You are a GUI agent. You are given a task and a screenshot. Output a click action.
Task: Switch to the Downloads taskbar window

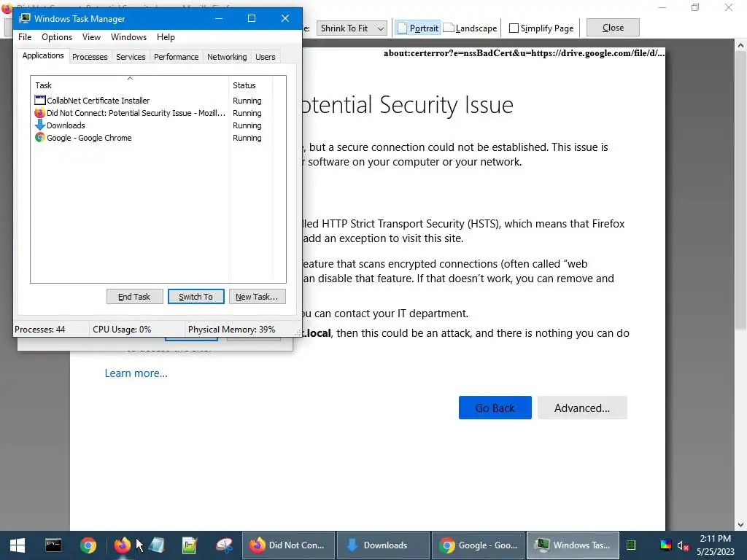(383, 545)
